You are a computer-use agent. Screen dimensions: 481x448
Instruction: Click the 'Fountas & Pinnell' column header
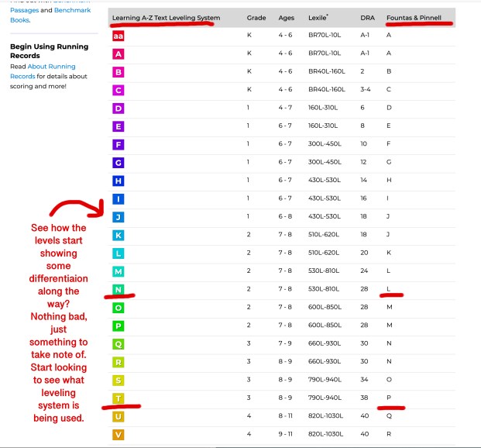coord(414,17)
